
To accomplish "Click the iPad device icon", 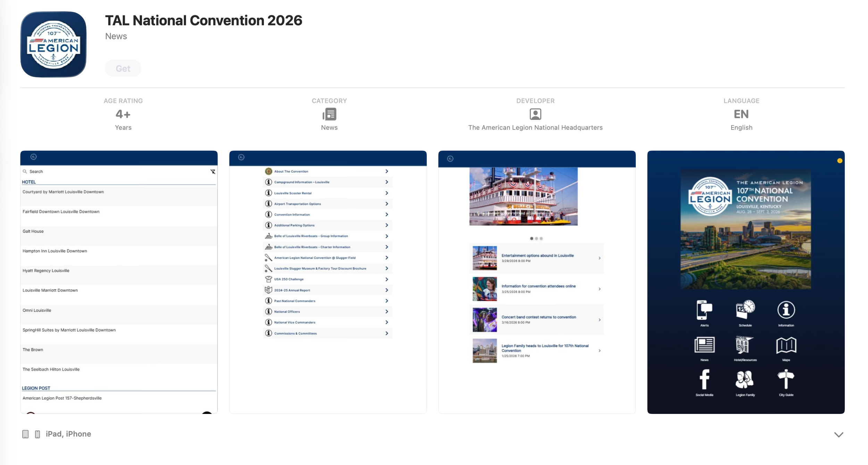I will coord(25,434).
